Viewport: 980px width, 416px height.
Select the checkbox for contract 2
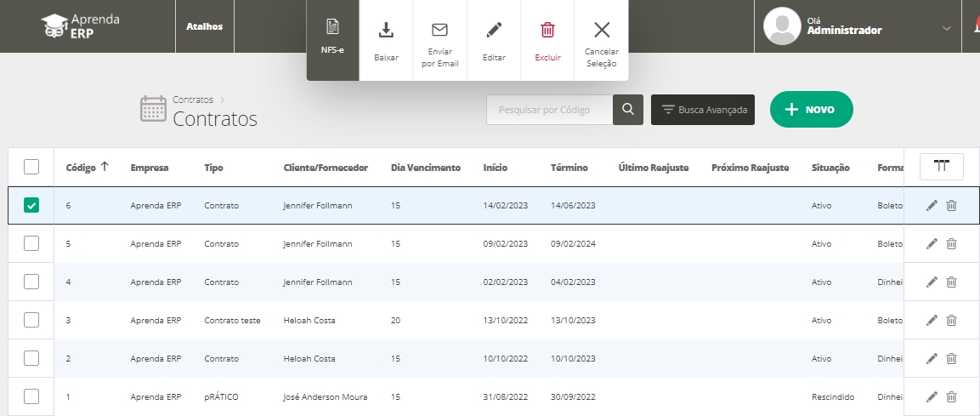pyautogui.click(x=31, y=358)
